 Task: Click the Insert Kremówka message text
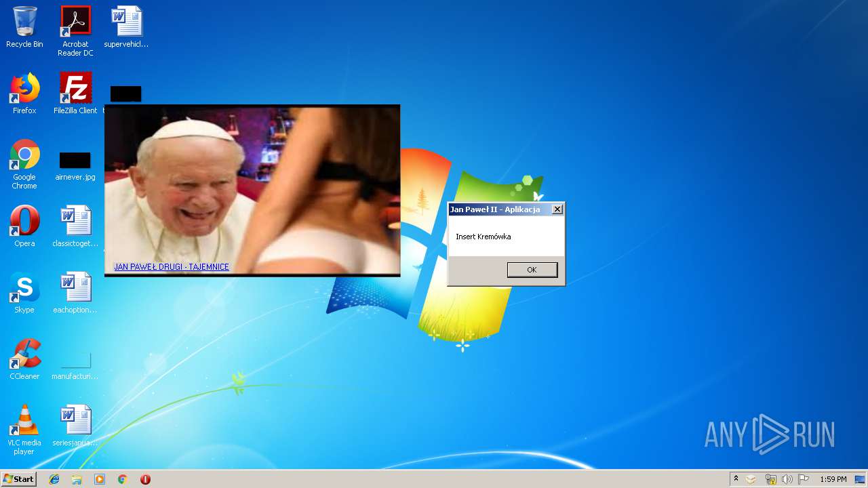[x=484, y=237]
